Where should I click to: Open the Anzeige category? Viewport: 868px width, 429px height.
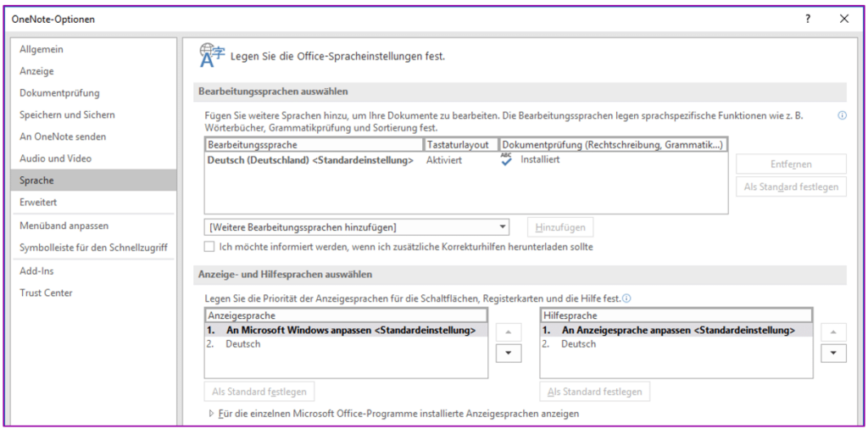tap(94, 71)
